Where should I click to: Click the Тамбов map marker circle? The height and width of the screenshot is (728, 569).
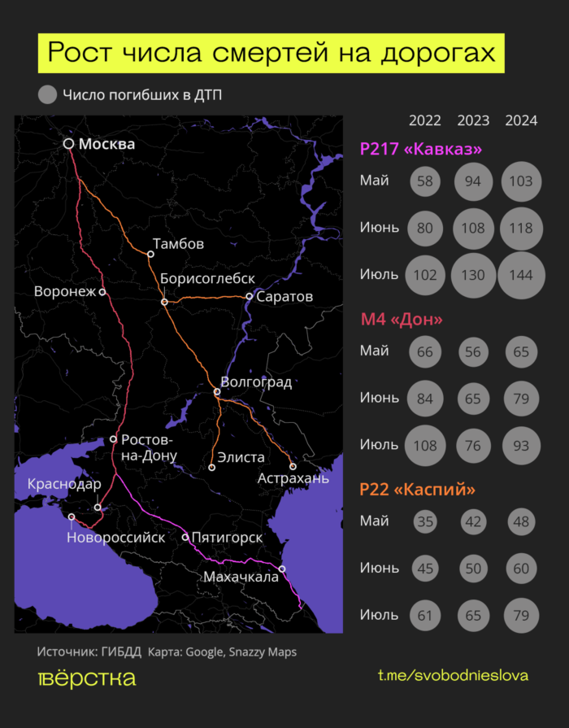150,254
